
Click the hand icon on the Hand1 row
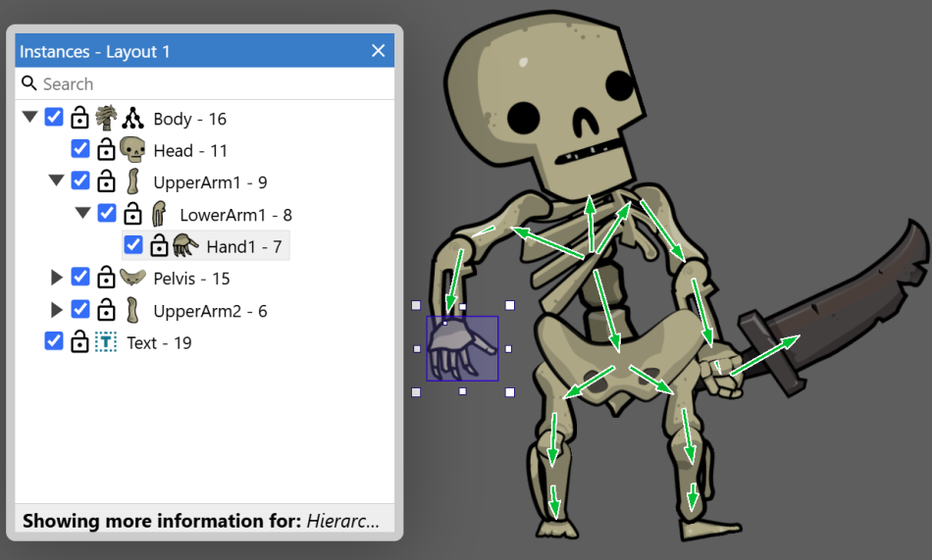pyautogui.click(x=185, y=245)
